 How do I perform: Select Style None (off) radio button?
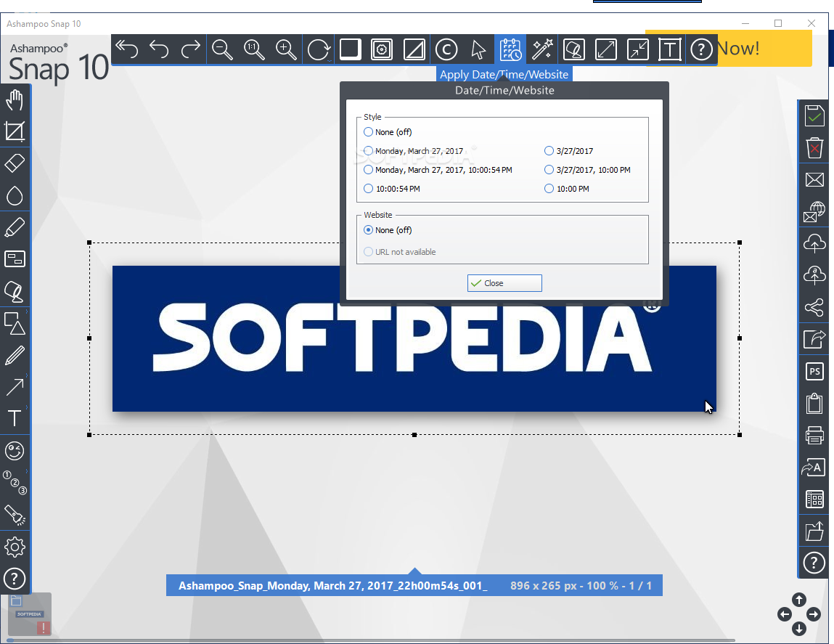[368, 132]
